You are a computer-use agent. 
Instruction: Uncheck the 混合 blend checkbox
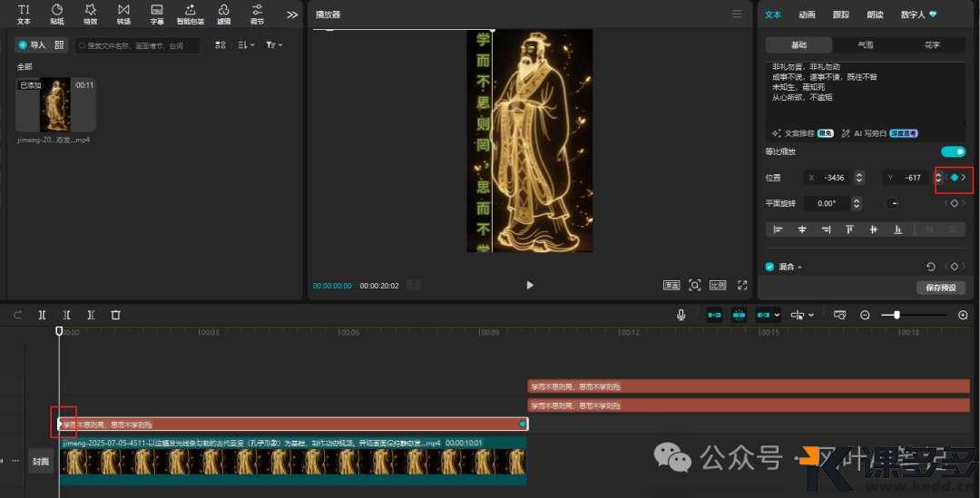770,267
